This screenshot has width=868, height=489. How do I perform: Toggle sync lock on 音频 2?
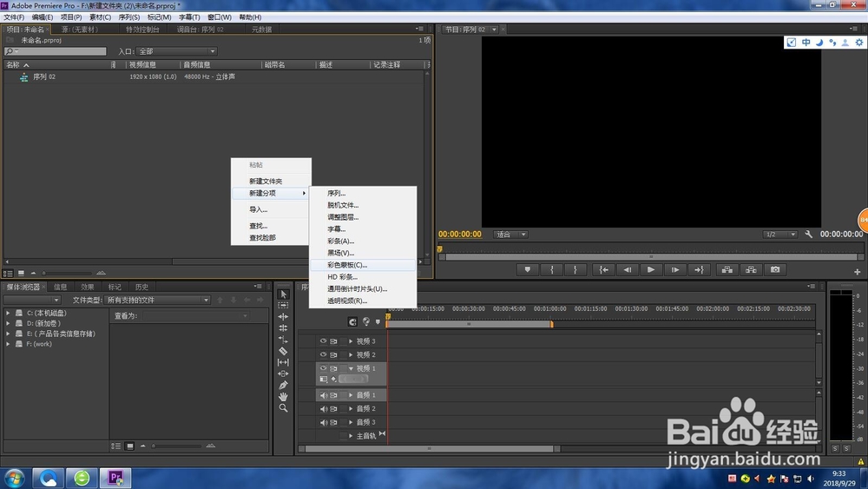pos(334,409)
